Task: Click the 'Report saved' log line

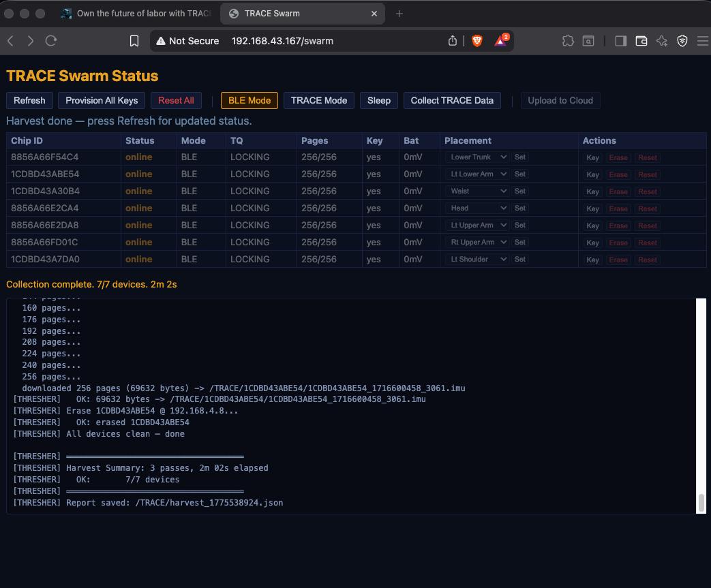Action: [x=149, y=503]
